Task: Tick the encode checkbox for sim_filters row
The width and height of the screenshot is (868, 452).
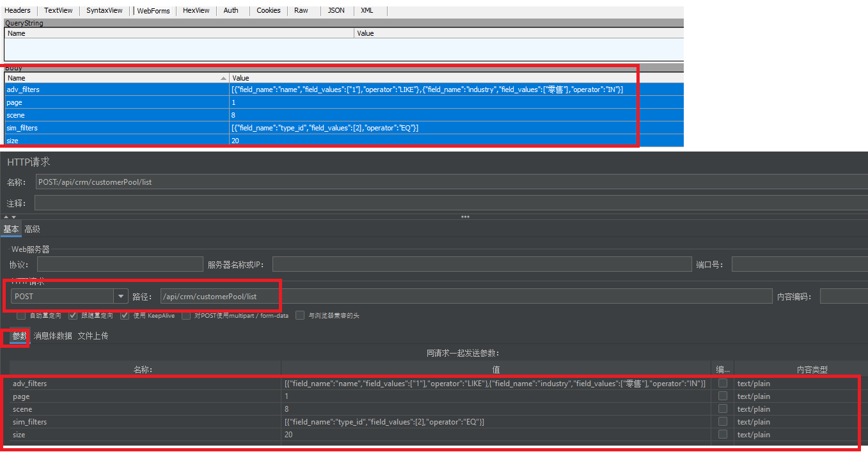Action: click(x=723, y=422)
